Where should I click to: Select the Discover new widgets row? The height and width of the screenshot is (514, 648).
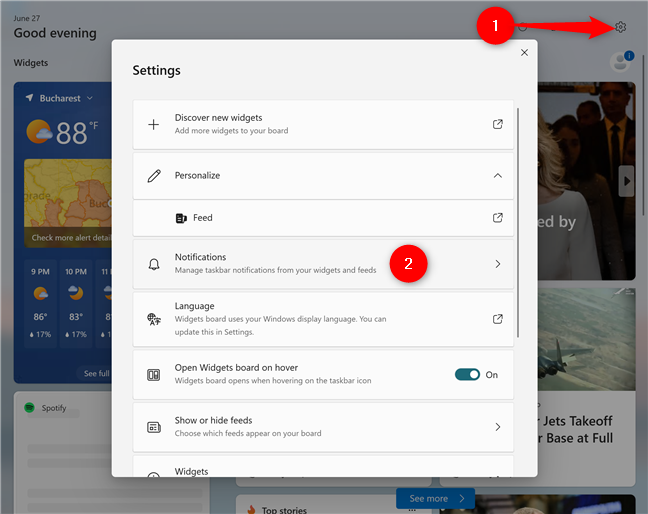coord(323,124)
